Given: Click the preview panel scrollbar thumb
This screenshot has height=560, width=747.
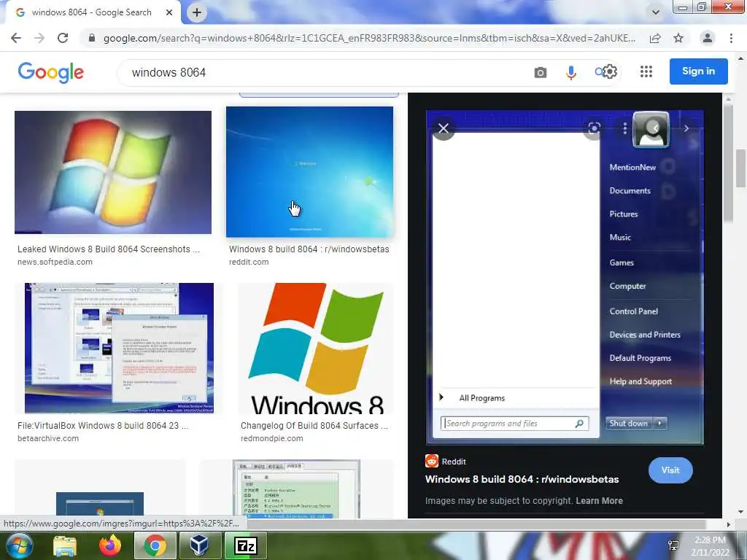Looking at the screenshot, I should pos(727,163).
